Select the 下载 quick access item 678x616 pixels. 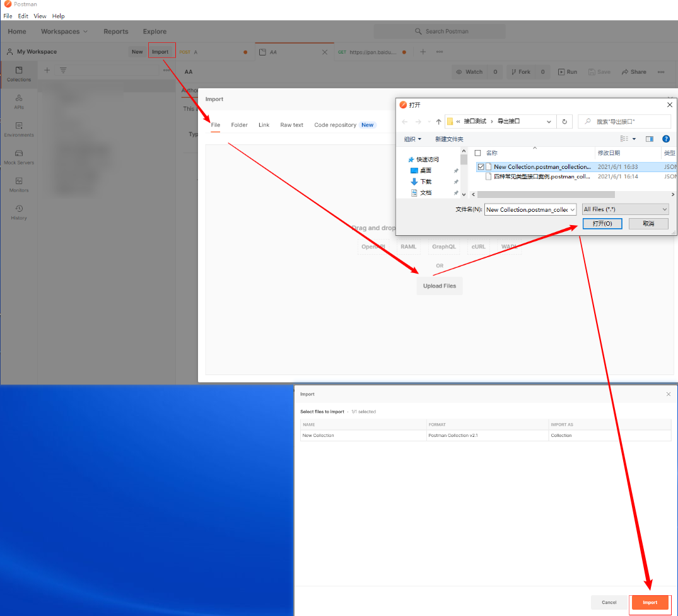point(426,182)
